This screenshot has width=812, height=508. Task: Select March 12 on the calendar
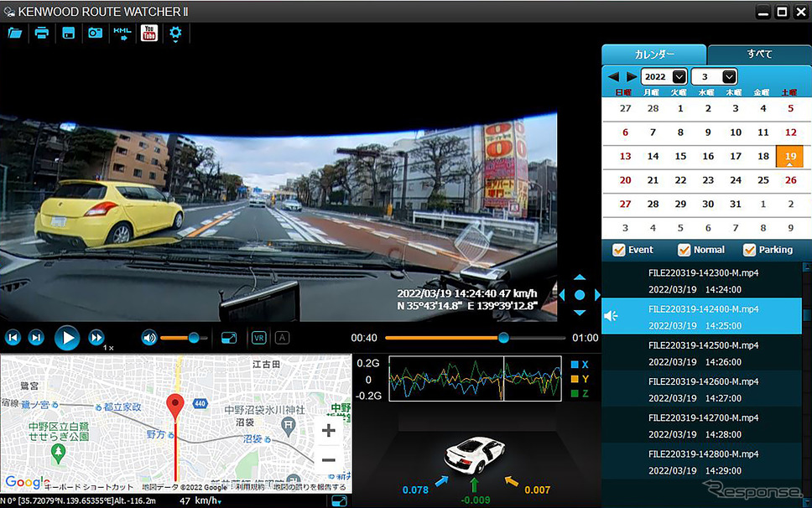click(790, 132)
